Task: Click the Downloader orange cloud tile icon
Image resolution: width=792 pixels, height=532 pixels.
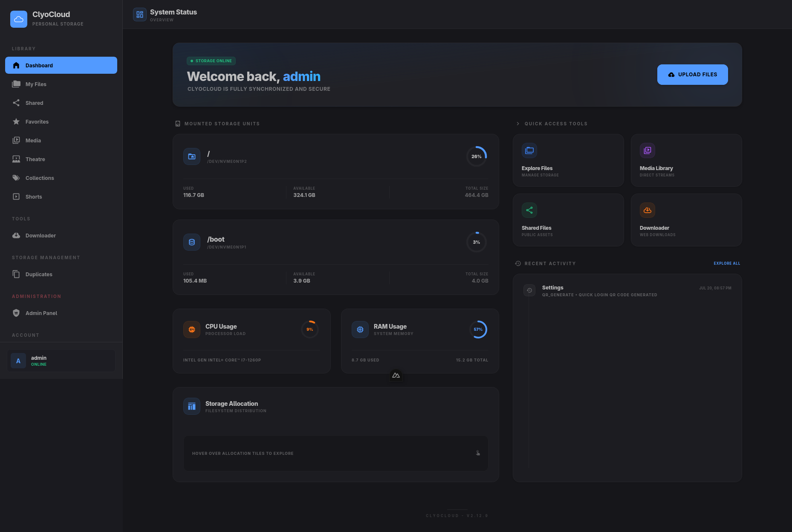Action: point(647,210)
